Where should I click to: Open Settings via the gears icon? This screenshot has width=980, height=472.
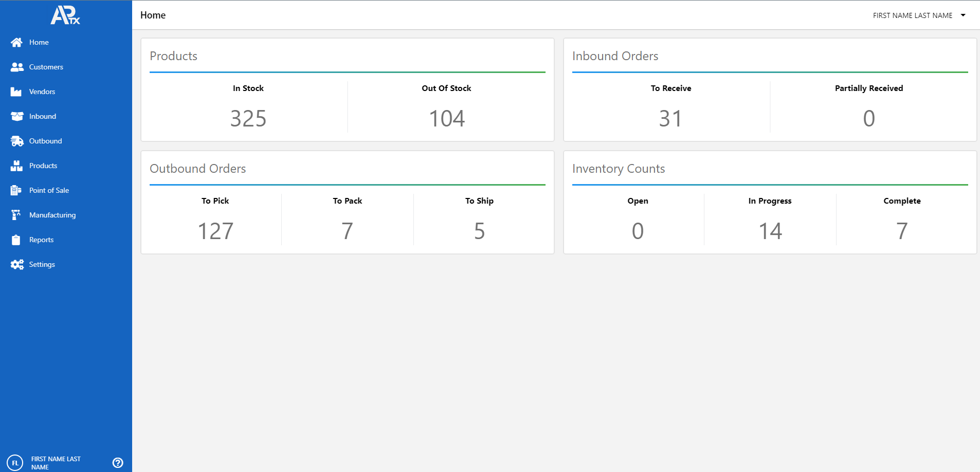(17, 264)
